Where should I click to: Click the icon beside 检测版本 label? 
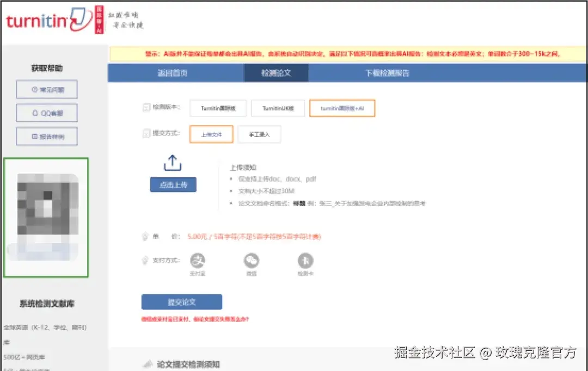coord(146,108)
